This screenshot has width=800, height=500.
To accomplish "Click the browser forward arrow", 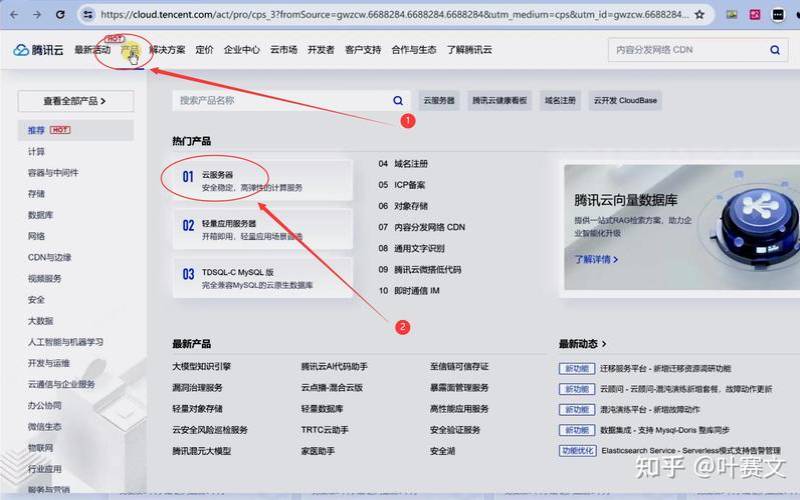I will tap(37, 14).
